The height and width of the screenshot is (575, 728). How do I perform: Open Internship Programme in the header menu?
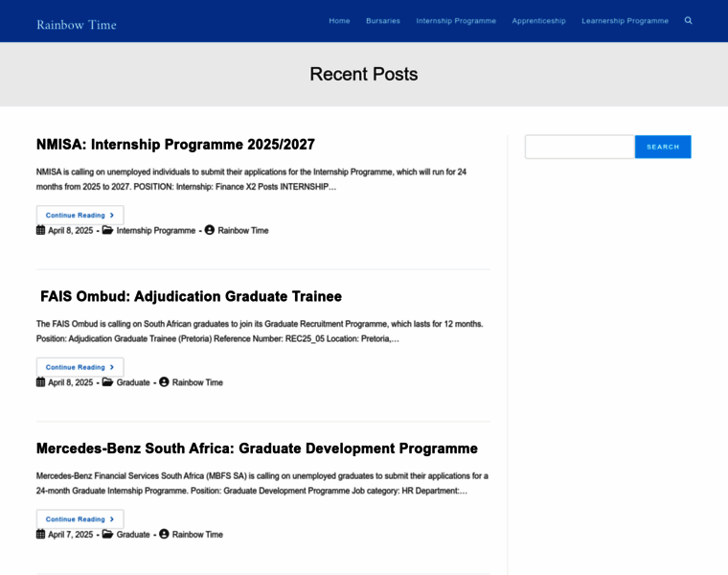[456, 21]
